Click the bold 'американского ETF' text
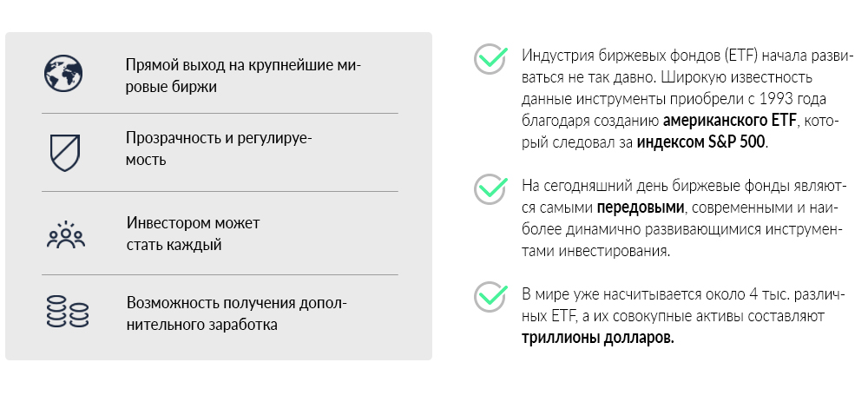The width and height of the screenshot is (868, 402). 729,120
